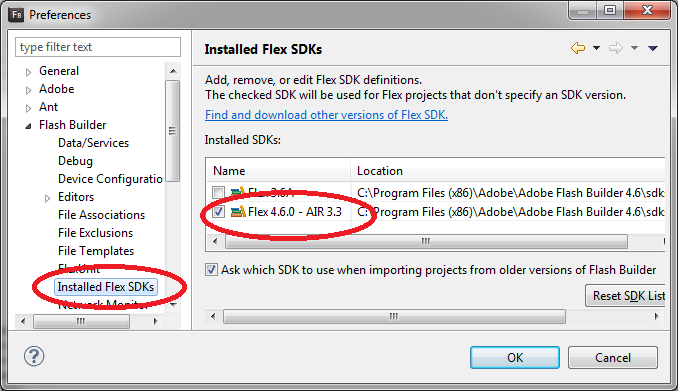Screen dimensions: 681x392
Task: Select Installed Flex SDKs in tree
Action: coord(106,287)
